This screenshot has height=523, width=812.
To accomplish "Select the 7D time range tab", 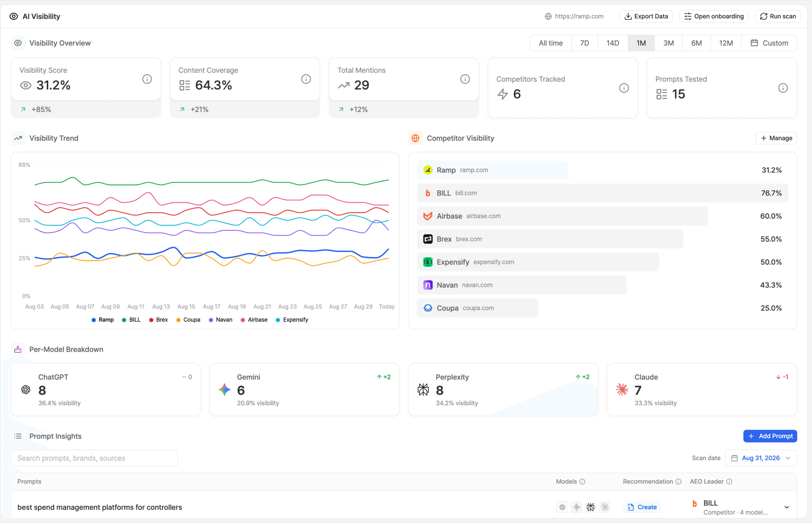I will 585,43.
